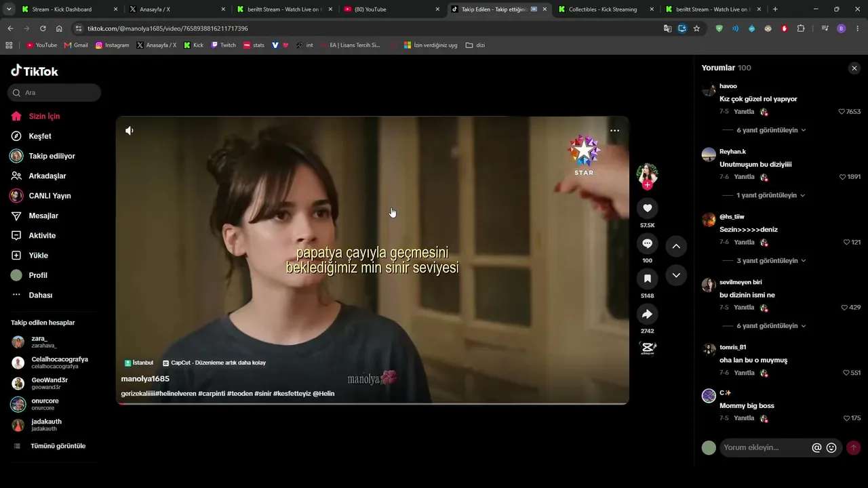Click the İstanbul location tag
868x488 pixels.
pos(139,363)
